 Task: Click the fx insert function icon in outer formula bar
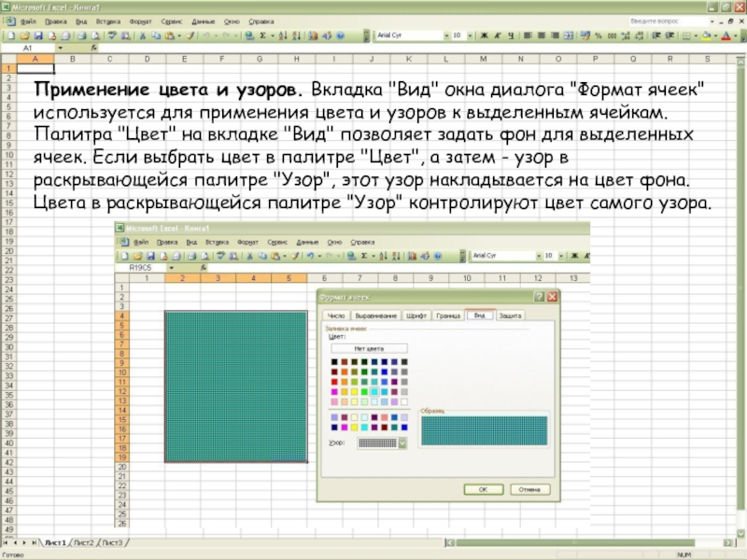click(93, 47)
